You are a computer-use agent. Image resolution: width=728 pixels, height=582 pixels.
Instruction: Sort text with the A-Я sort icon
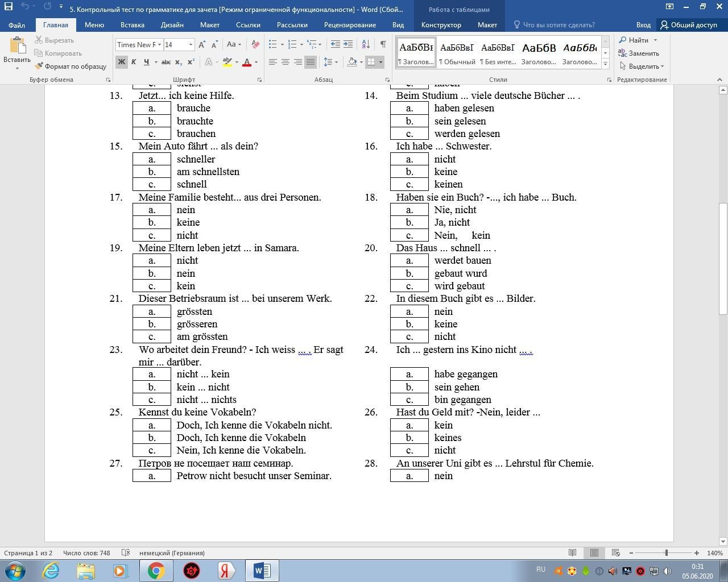(x=366, y=44)
